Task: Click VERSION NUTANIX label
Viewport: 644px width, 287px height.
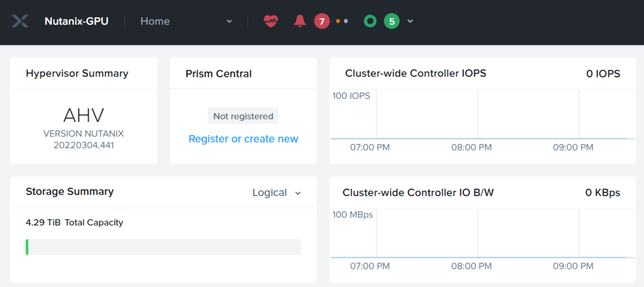Action: click(84, 133)
